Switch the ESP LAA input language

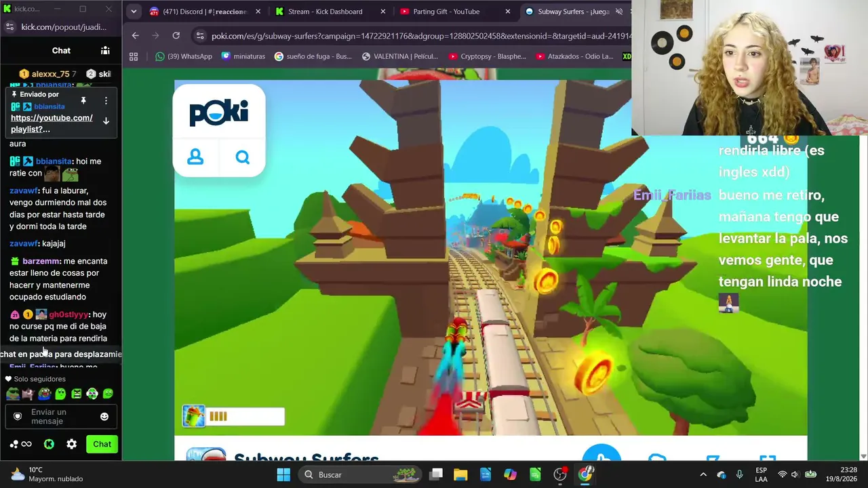(762, 474)
